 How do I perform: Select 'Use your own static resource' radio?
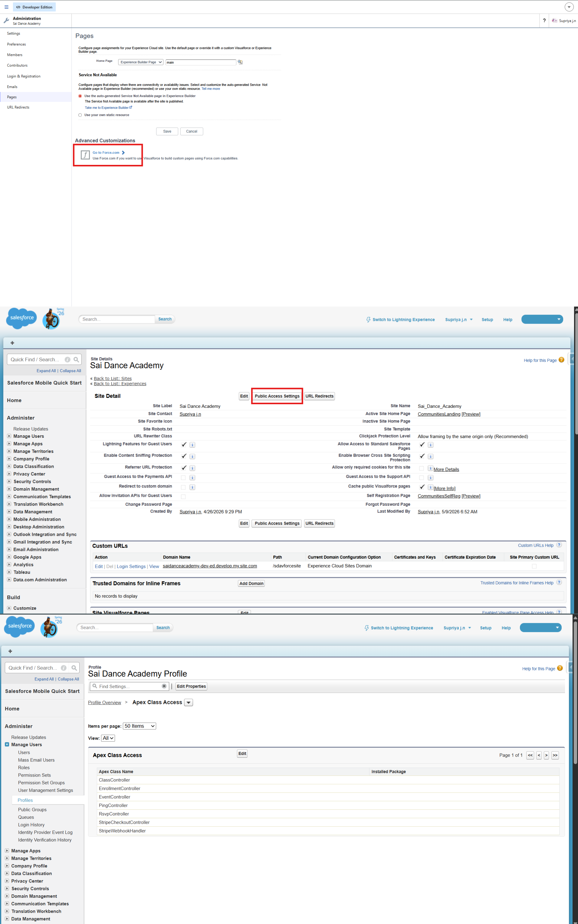(80, 115)
